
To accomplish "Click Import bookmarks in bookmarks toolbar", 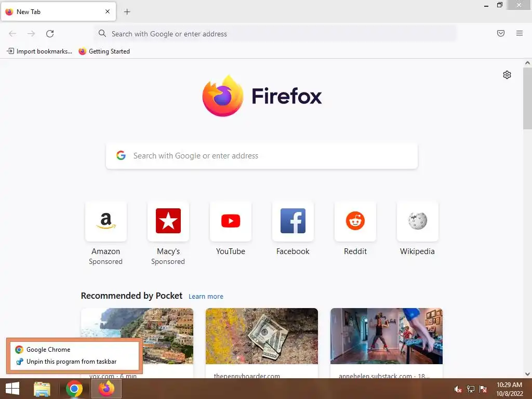I will [39, 51].
